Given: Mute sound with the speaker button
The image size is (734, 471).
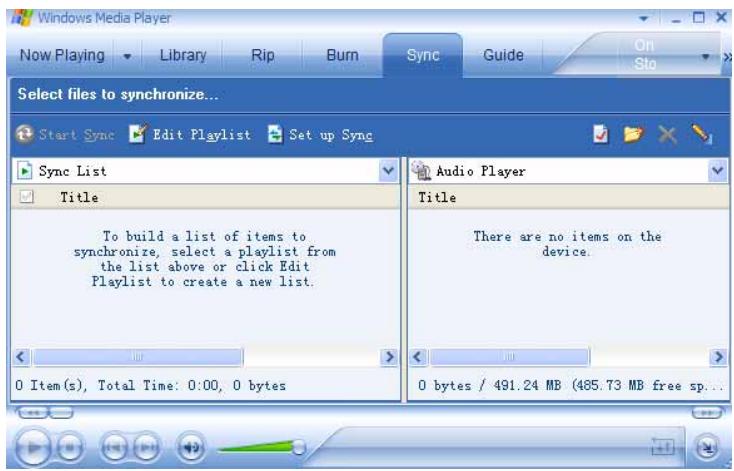Looking at the screenshot, I should coord(191,448).
